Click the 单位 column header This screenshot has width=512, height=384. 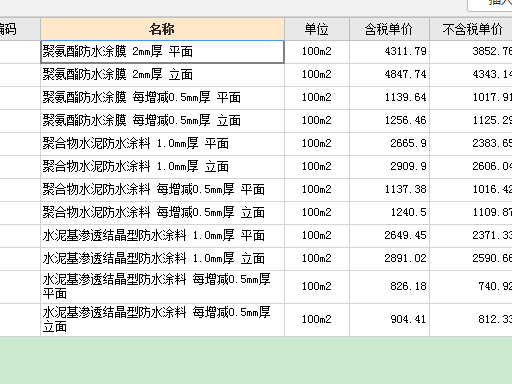coord(317,29)
